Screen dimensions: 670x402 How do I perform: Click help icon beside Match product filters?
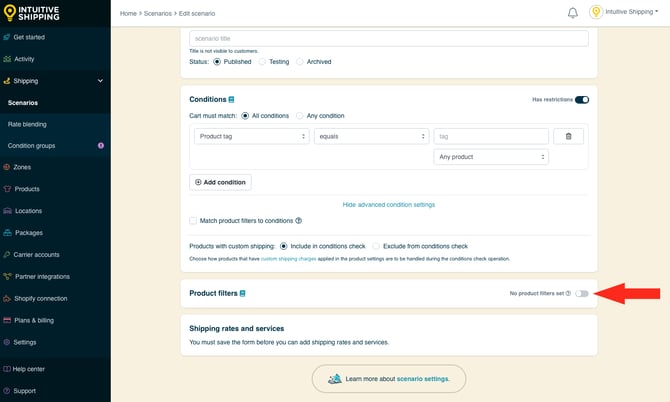click(x=298, y=220)
